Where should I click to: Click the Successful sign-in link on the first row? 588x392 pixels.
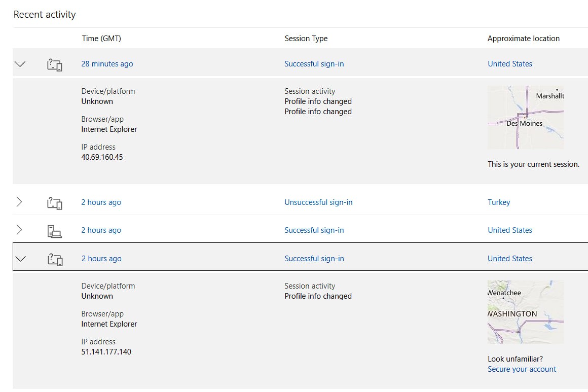coord(314,63)
